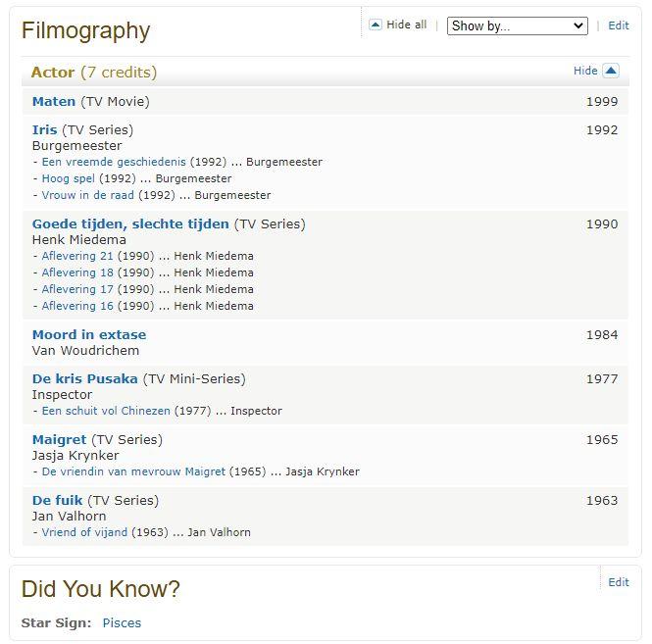Open De kris Pusaka mini-series

[85, 378]
